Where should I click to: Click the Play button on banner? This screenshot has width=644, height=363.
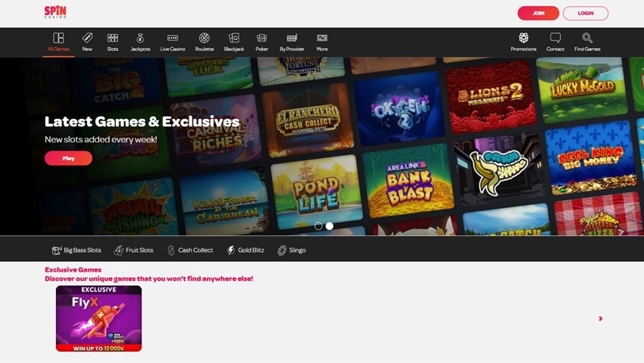(x=69, y=159)
